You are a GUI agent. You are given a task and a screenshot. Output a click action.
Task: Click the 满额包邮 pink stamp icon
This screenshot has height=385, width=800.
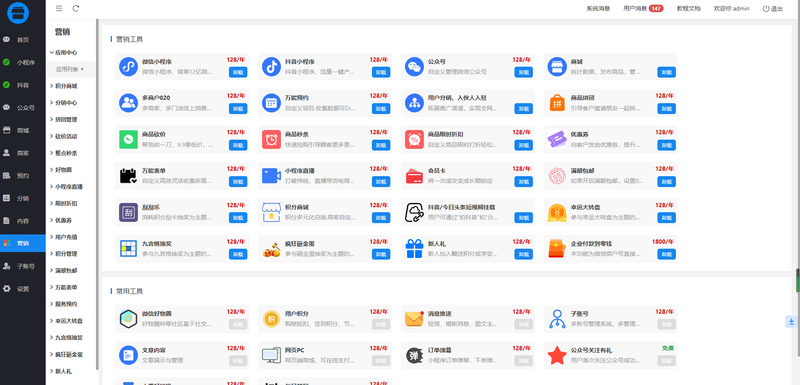pyautogui.click(x=557, y=176)
